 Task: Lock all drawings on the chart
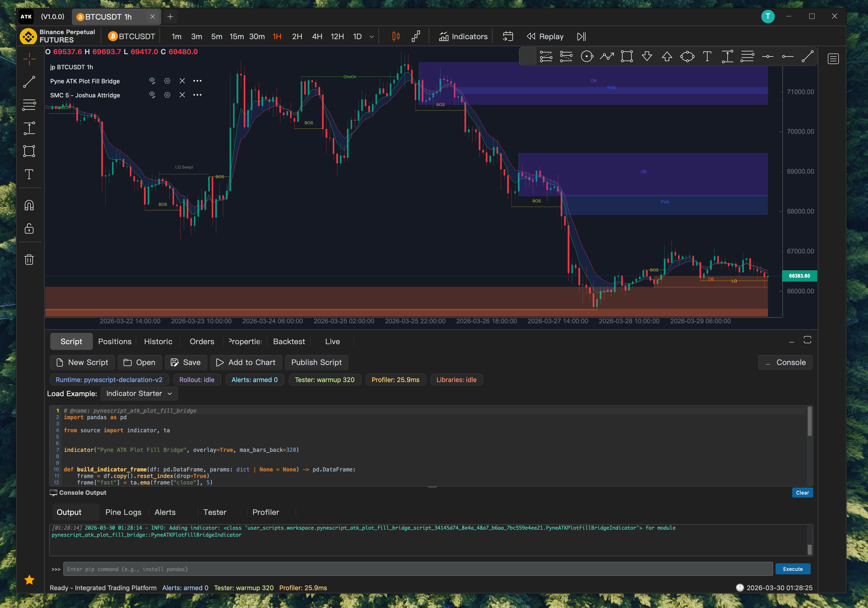pos(29,228)
